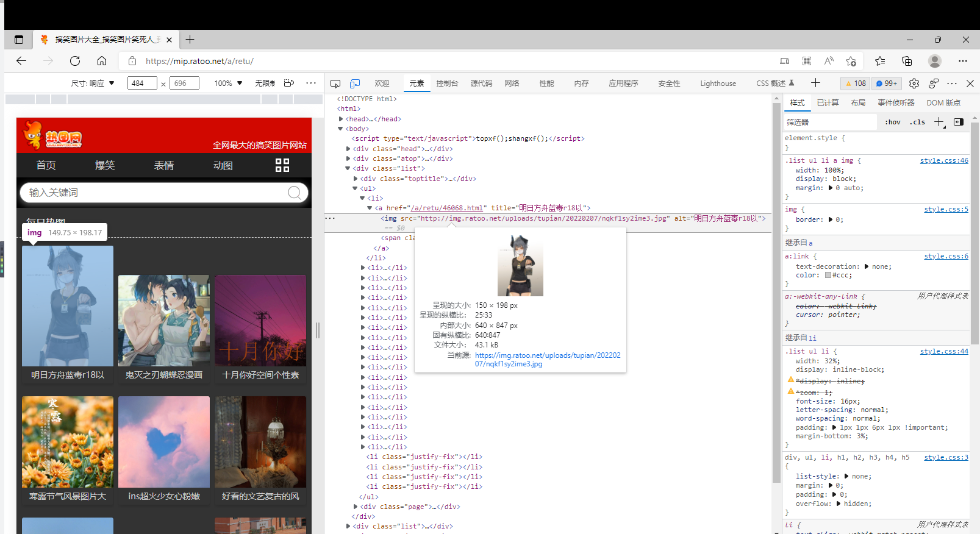Go to browser home page
The height and width of the screenshot is (534, 980).
(x=102, y=61)
